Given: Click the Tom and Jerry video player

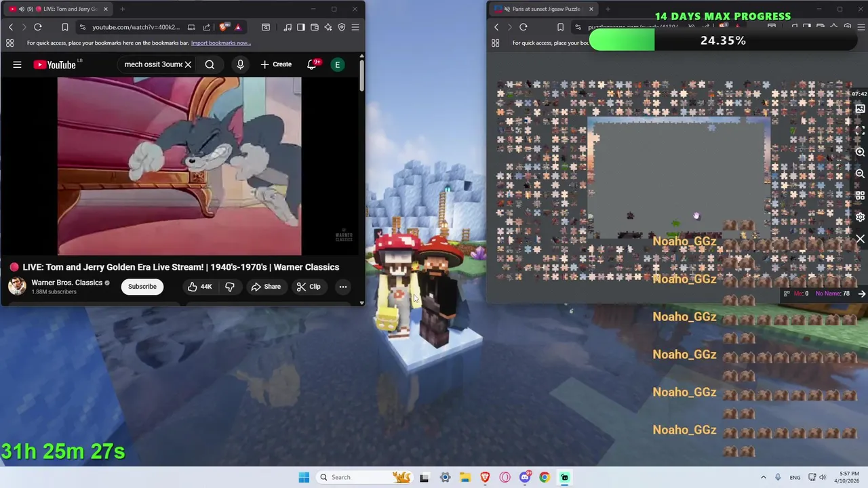Looking at the screenshot, I should coord(180,166).
